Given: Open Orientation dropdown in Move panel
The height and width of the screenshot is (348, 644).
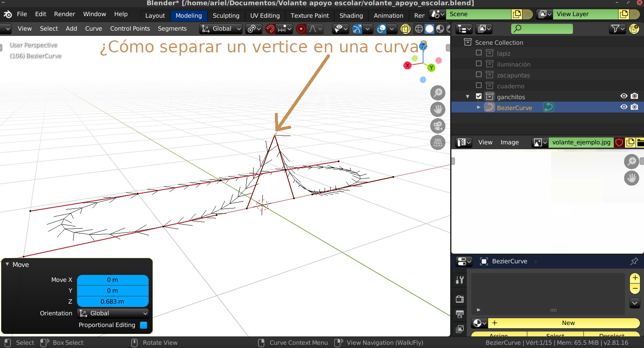Looking at the screenshot, I should click(x=113, y=313).
